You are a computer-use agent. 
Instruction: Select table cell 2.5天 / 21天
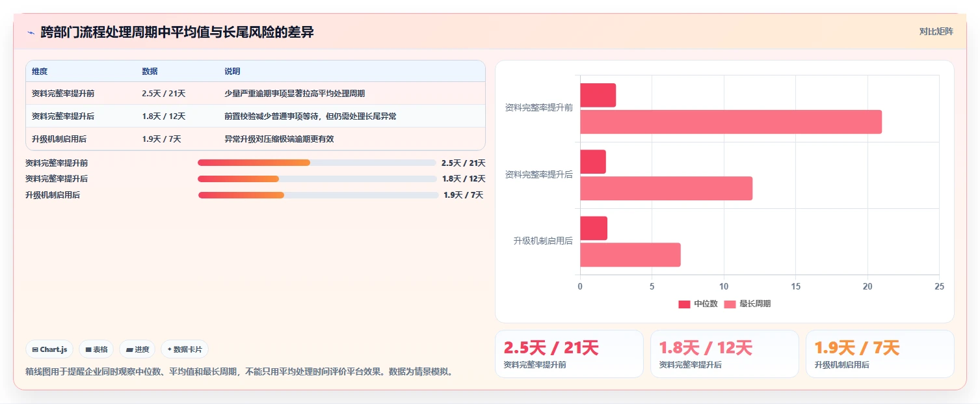[x=163, y=94]
